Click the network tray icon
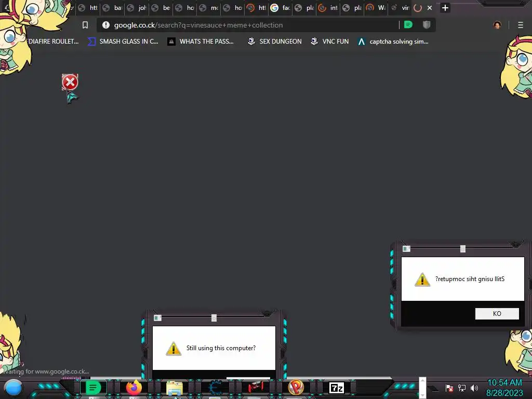 coord(462,388)
